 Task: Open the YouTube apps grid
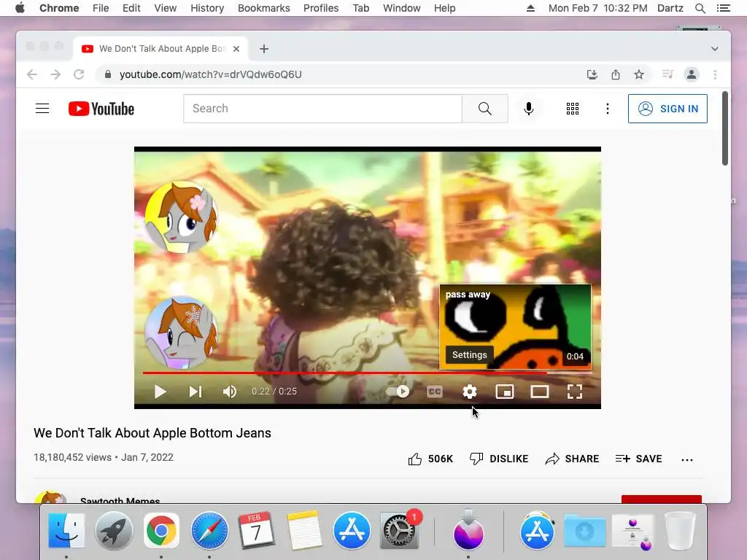573,109
